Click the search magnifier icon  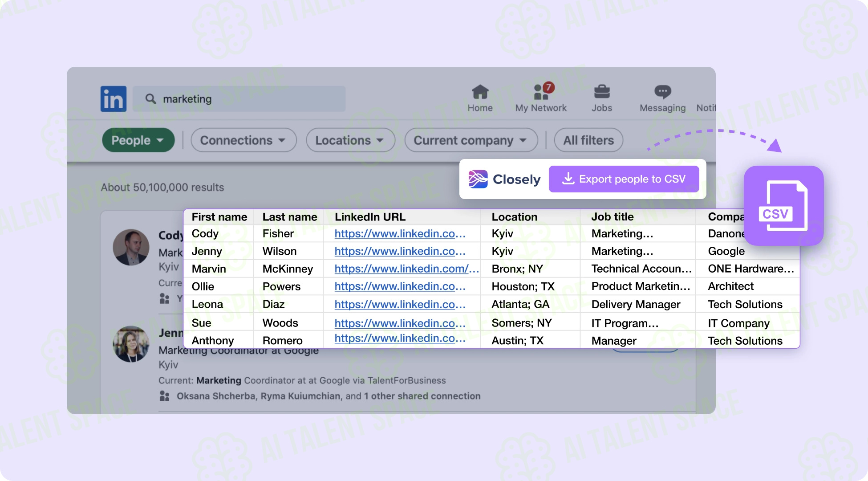(151, 99)
